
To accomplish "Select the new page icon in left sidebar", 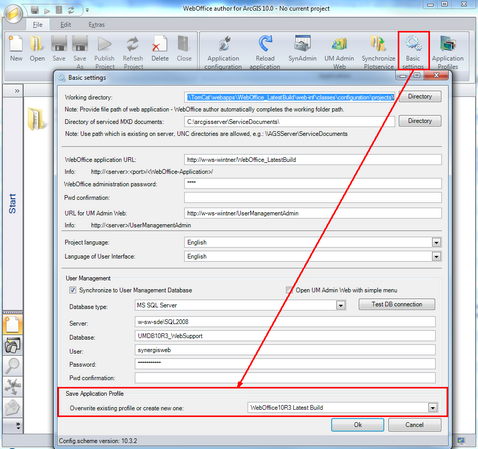I will (13, 325).
